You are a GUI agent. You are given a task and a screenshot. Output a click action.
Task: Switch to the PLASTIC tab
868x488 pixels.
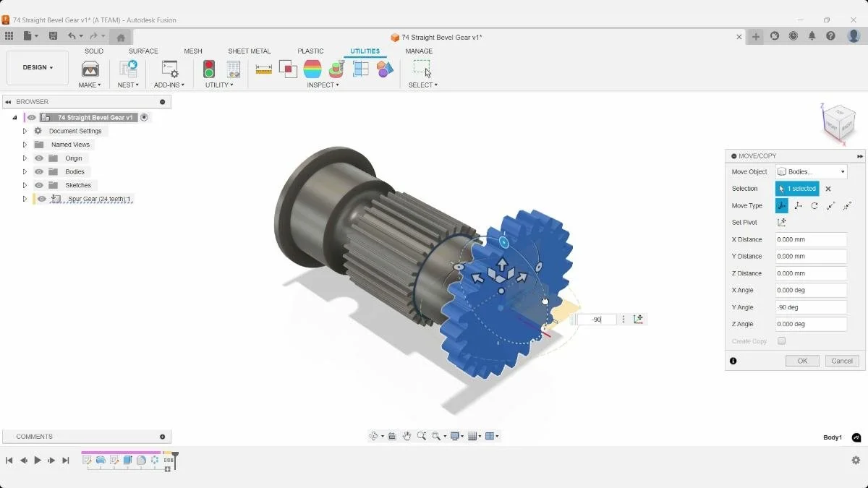[310, 51]
